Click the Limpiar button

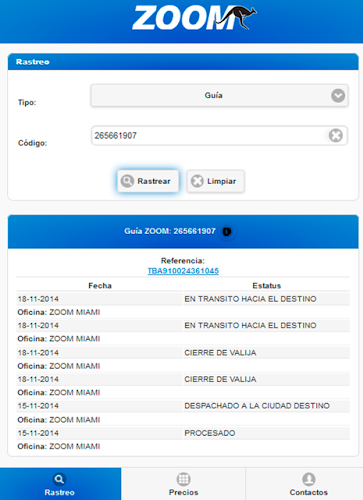(x=215, y=181)
